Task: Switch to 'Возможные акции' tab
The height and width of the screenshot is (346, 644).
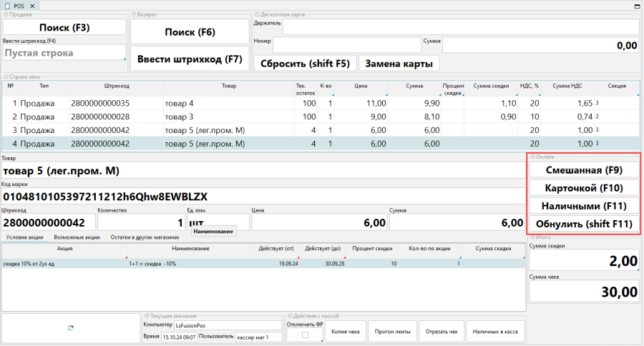Action: point(76,237)
